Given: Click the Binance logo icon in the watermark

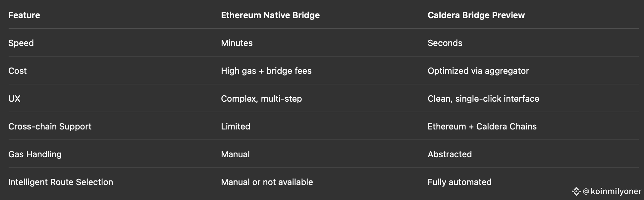Looking at the screenshot, I should 576,191.
